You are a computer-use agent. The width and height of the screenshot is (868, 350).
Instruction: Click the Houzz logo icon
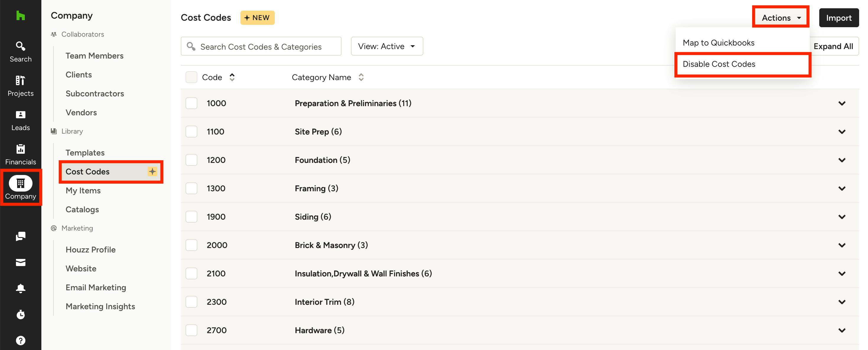coord(21,15)
